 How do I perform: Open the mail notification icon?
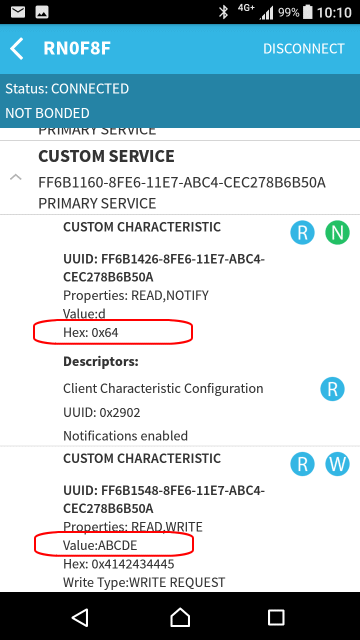click(18, 12)
